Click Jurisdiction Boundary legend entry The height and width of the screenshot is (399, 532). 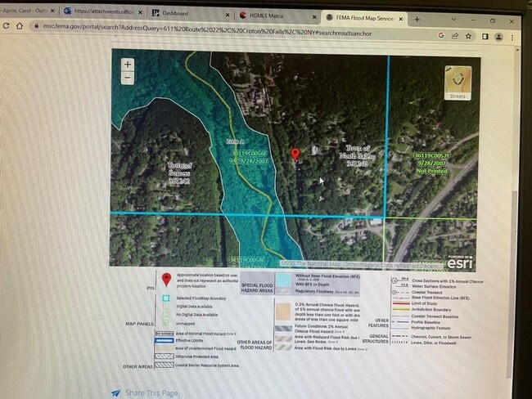coord(431,310)
